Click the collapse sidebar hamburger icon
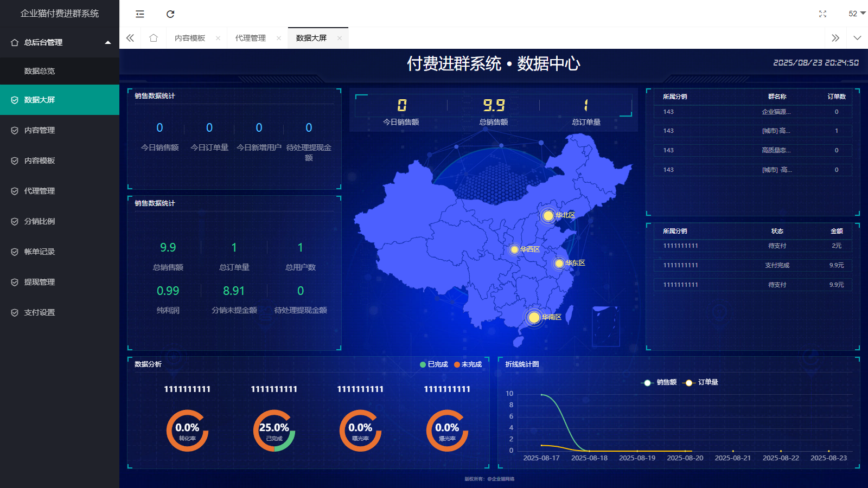This screenshot has height=488, width=868. click(x=139, y=14)
